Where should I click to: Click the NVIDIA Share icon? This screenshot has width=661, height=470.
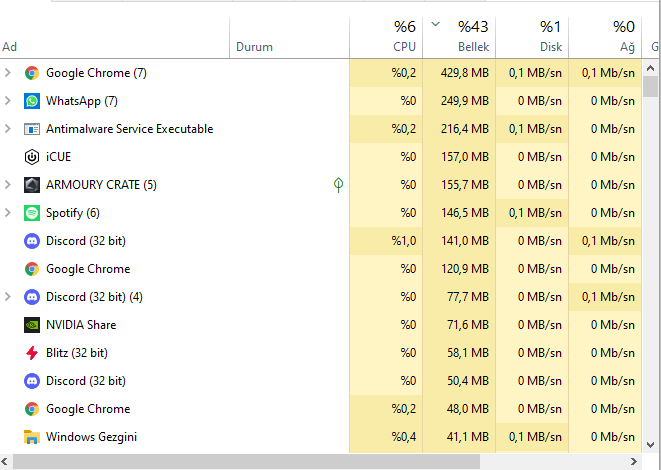pos(32,325)
